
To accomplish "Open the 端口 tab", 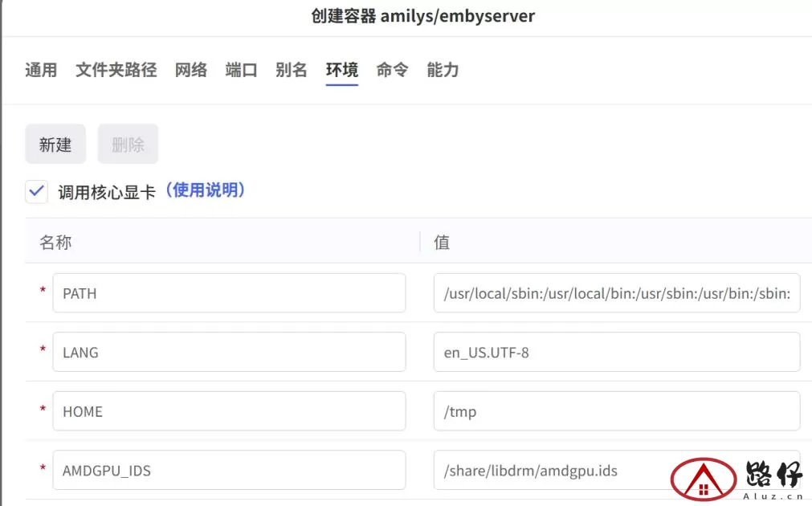I will click(241, 70).
